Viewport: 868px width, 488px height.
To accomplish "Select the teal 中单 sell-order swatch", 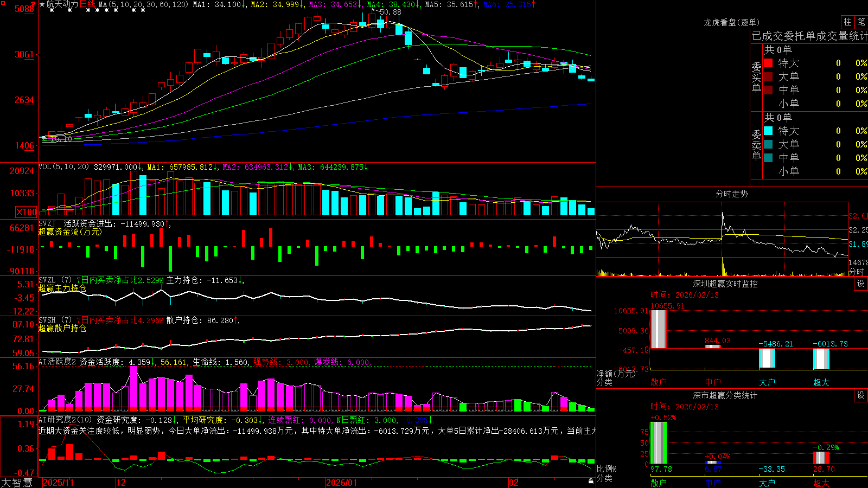I will pyautogui.click(x=768, y=158).
